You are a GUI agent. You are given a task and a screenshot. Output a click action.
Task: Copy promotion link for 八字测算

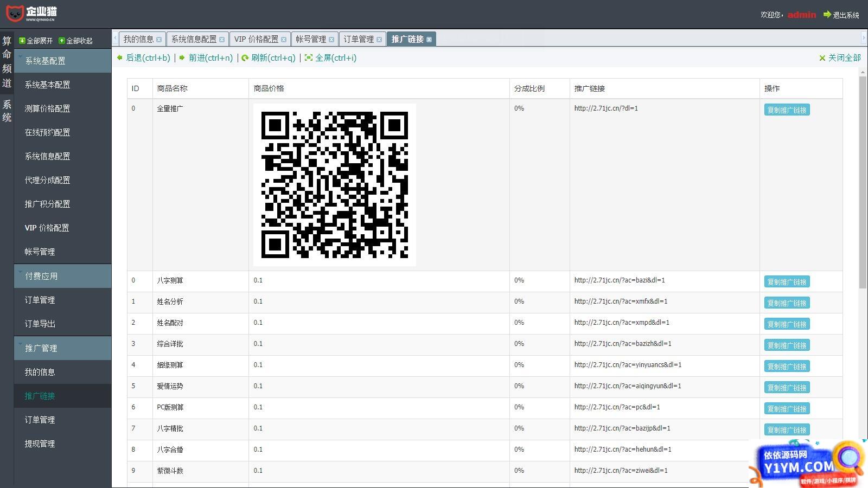tap(787, 282)
